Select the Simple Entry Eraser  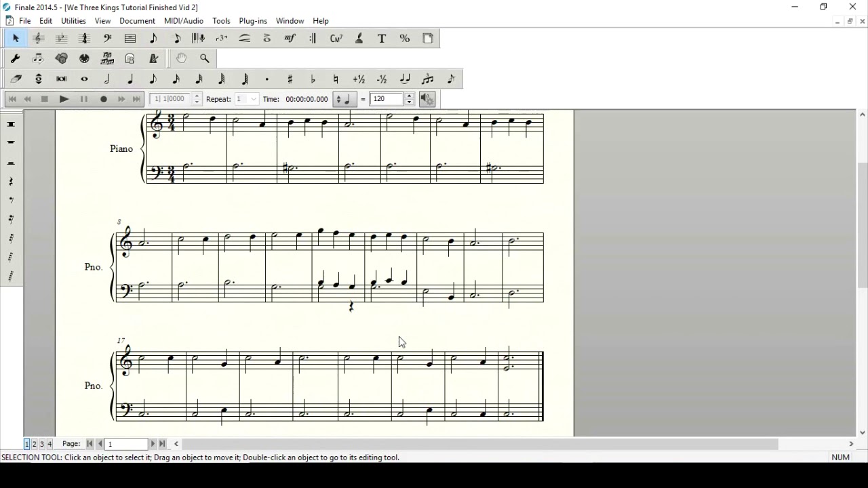pyautogui.click(x=16, y=79)
